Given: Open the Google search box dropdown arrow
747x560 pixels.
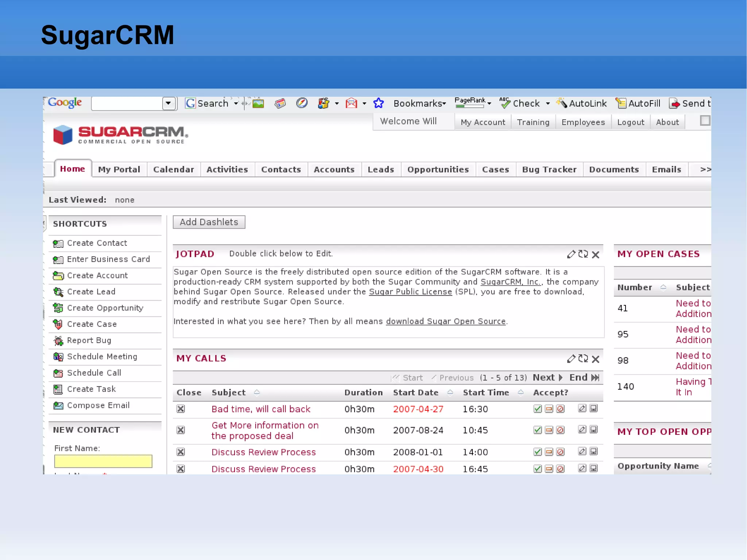Looking at the screenshot, I should (x=168, y=104).
